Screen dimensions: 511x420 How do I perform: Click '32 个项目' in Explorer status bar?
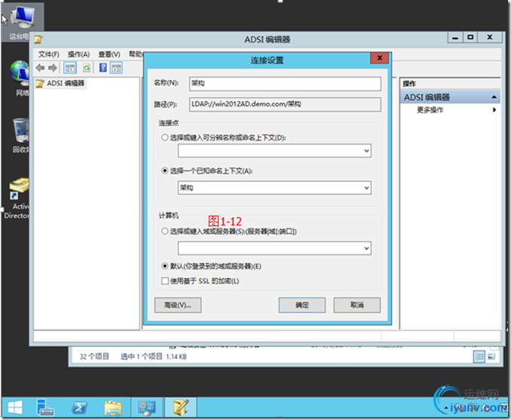[x=94, y=357]
